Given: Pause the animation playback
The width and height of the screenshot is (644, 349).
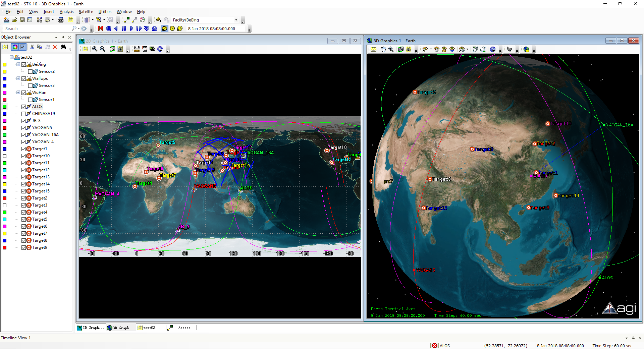Looking at the screenshot, I should 124,29.
